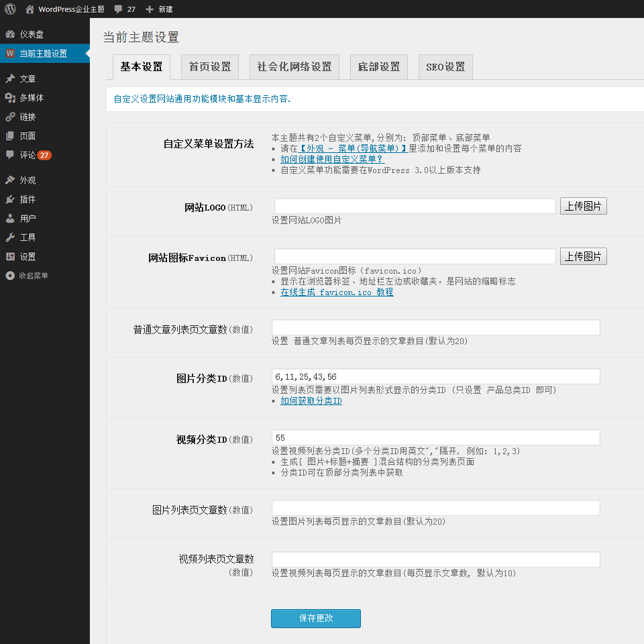This screenshot has width=644, height=644.
Task: Click 上传图片 button for 网站LOGO
Action: [583, 206]
